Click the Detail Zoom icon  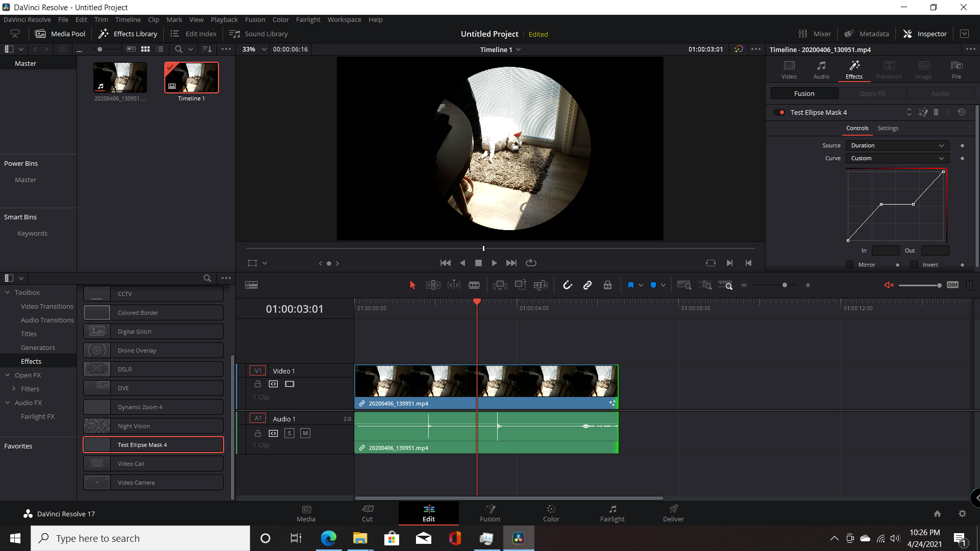[705, 285]
